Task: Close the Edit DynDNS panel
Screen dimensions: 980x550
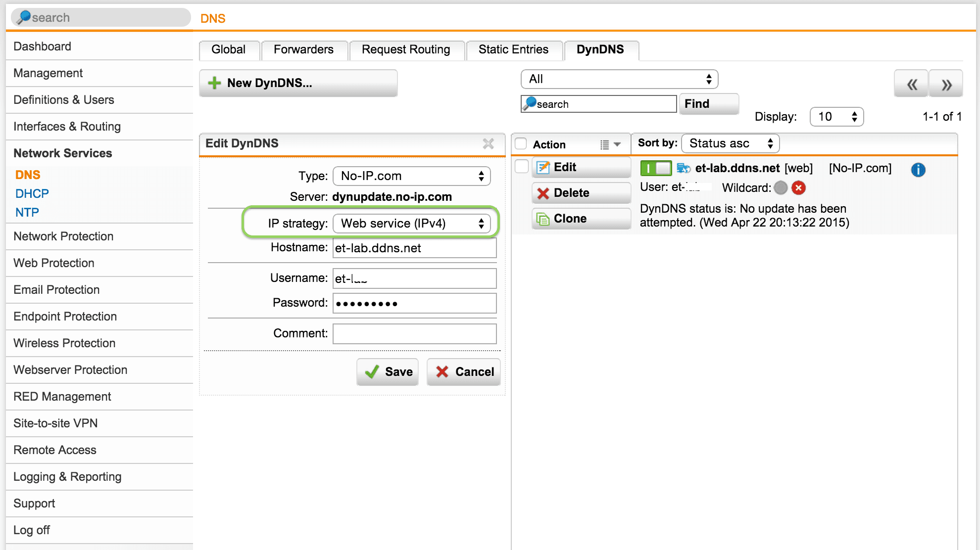Action: (x=488, y=143)
